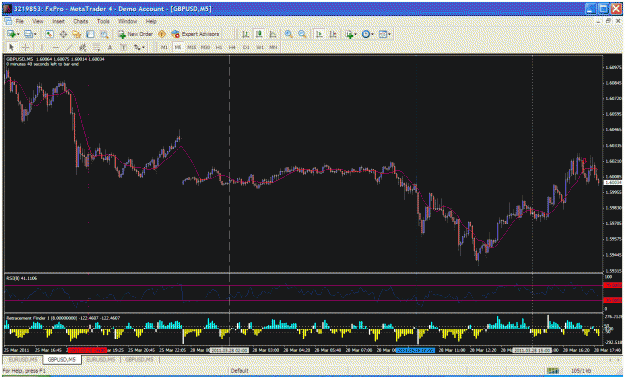Viewport: 625px width, 377px height.
Task: Open the File menu
Action: pos(20,21)
